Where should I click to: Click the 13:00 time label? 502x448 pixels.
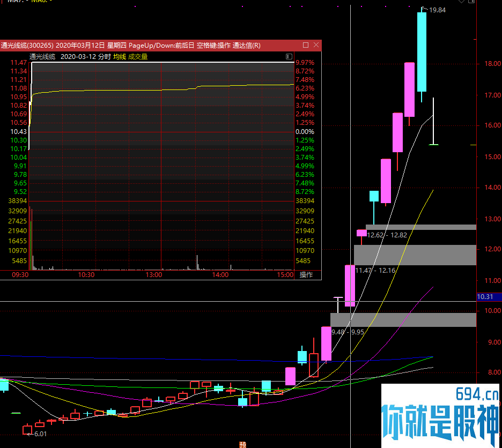154,274
